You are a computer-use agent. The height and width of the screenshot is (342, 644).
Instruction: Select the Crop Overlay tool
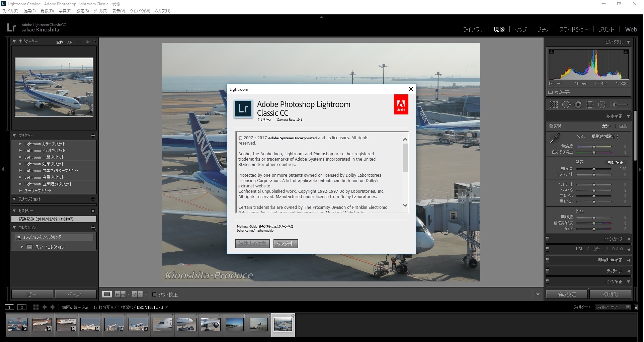point(554,105)
